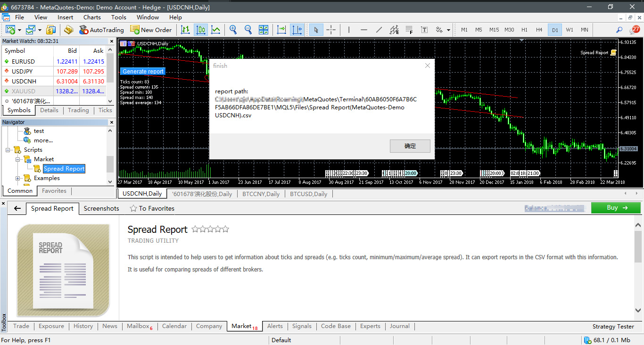The width and height of the screenshot is (644, 345).
Task: Go back in Market using arrow
Action: pos(17,208)
